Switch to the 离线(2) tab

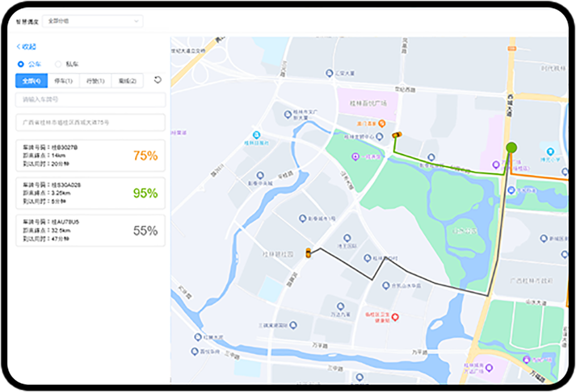(127, 81)
